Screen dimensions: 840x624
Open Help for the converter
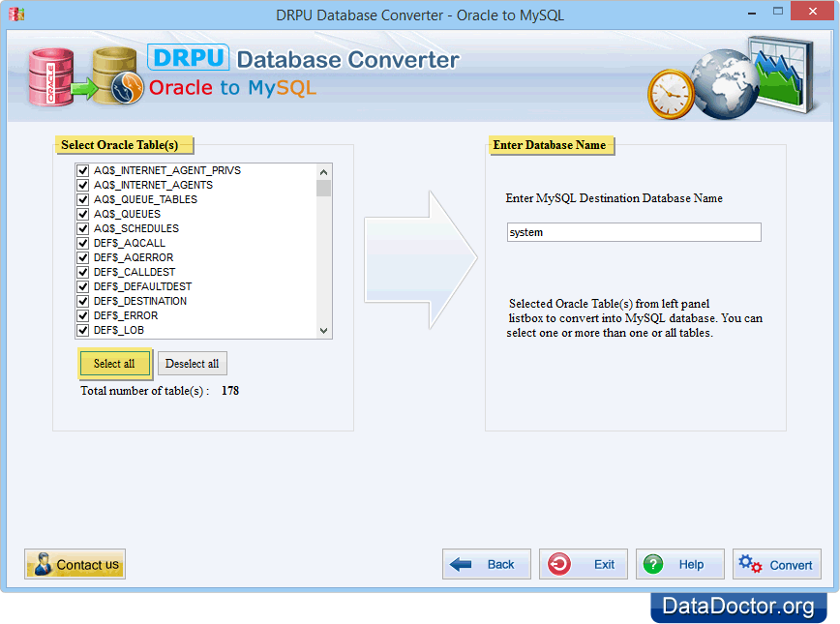point(680,564)
